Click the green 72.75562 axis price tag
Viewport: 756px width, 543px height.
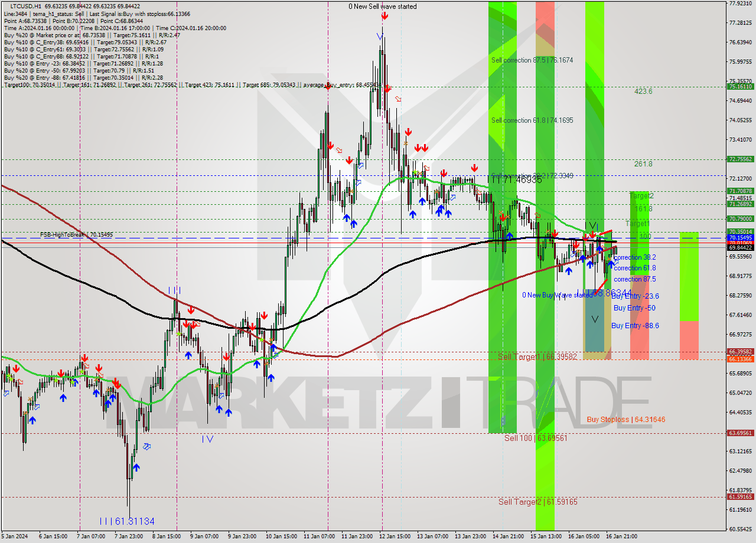[x=741, y=159]
